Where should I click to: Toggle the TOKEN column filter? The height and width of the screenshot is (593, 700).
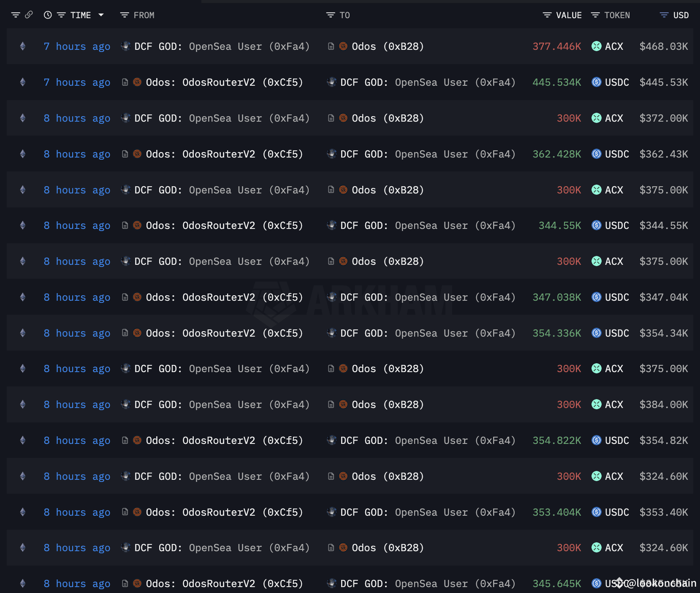coord(595,15)
